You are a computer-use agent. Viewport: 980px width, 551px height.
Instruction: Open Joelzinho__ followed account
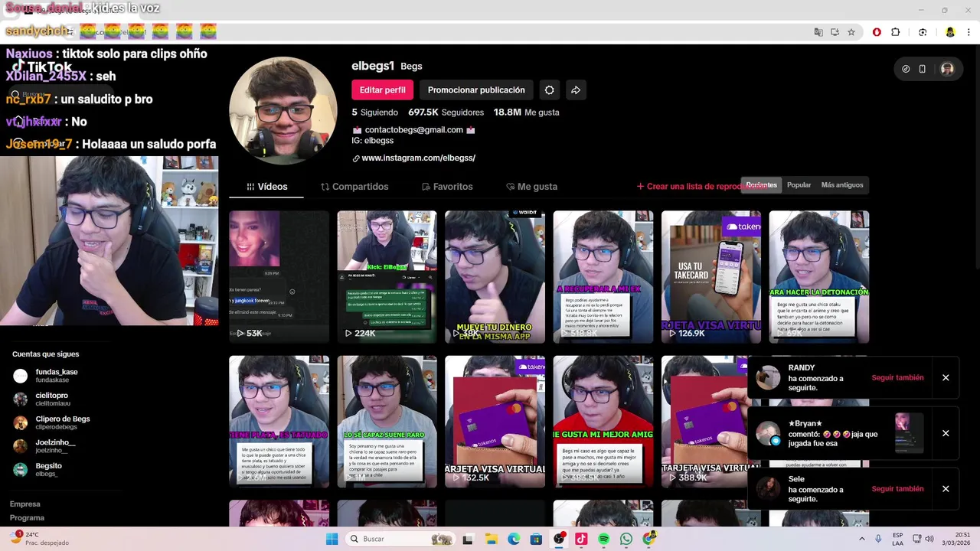(x=44, y=446)
